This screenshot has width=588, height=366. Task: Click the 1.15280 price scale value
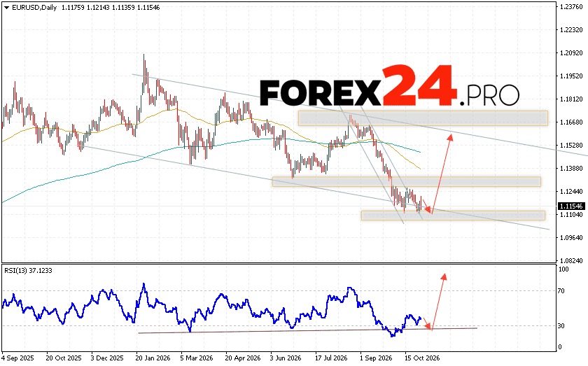tap(571, 145)
